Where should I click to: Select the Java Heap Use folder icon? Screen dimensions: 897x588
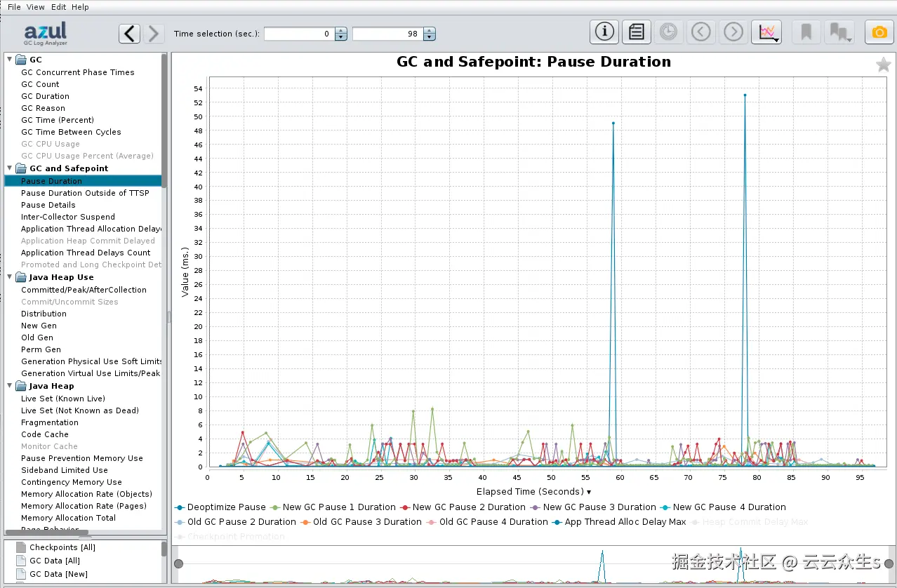(21, 277)
